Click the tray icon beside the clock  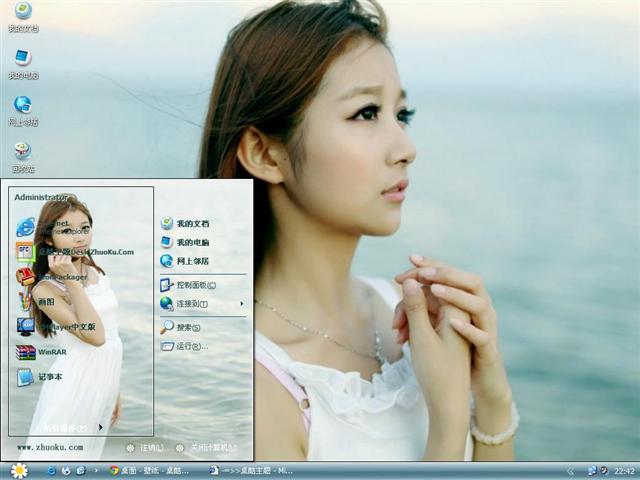coord(604,471)
